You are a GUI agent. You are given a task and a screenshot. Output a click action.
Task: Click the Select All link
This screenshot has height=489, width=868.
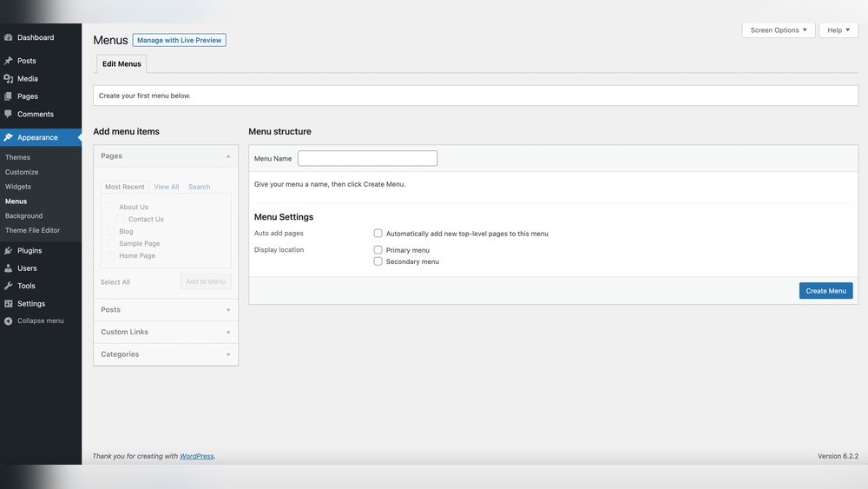[x=115, y=282]
